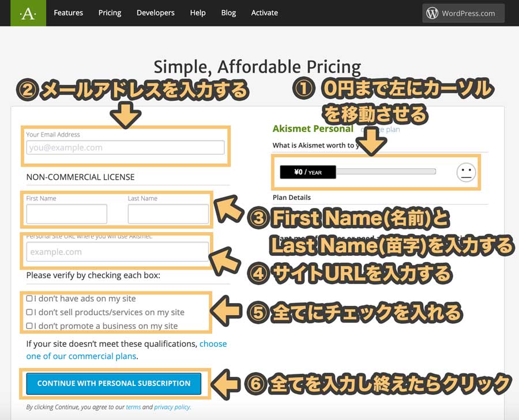Image resolution: width=519 pixels, height=420 pixels.
Task: Go to the Pricing page
Action: coord(110,13)
